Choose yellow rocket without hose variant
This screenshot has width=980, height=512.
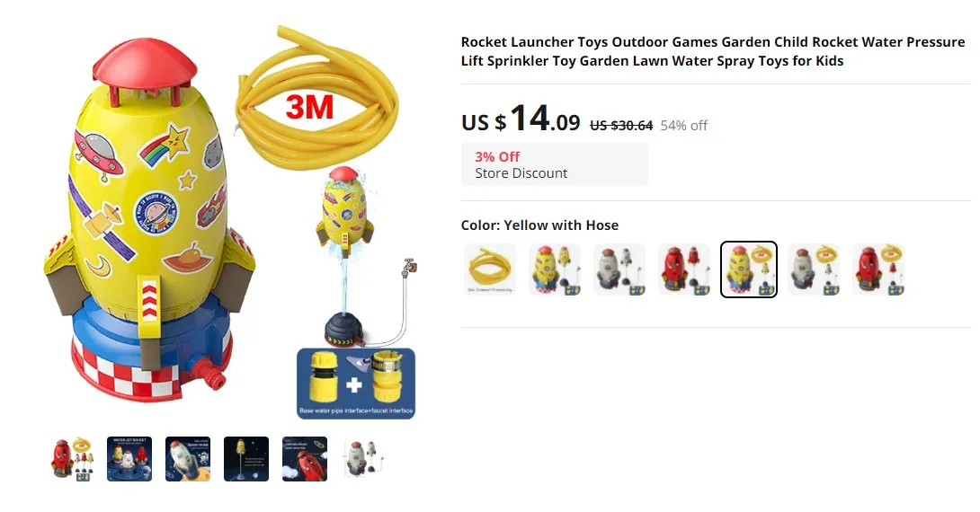(x=555, y=269)
